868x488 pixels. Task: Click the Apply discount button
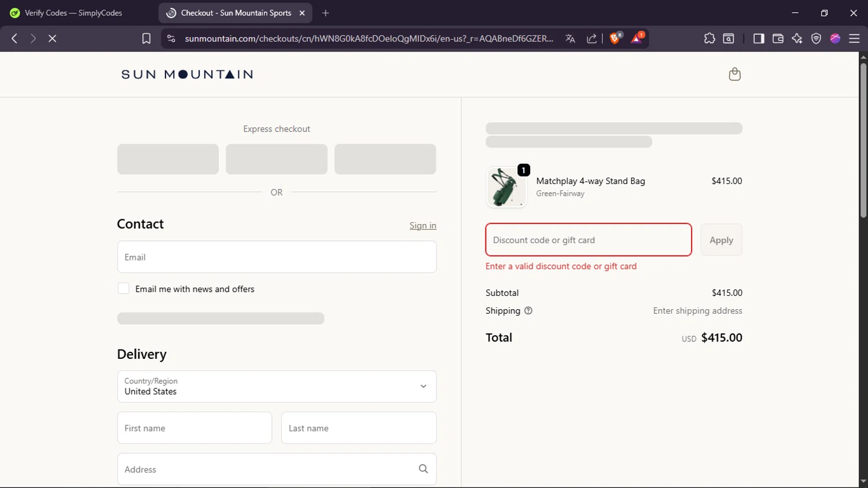tap(721, 240)
